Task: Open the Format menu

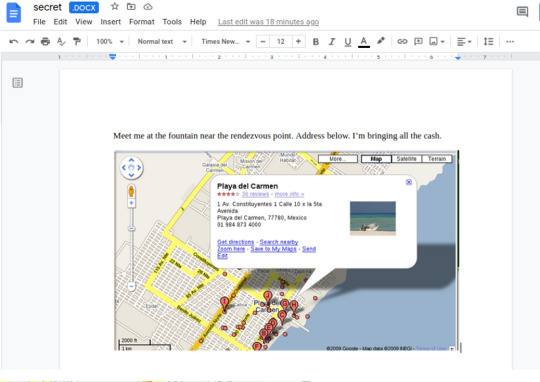Action: [x=142, y=22]
